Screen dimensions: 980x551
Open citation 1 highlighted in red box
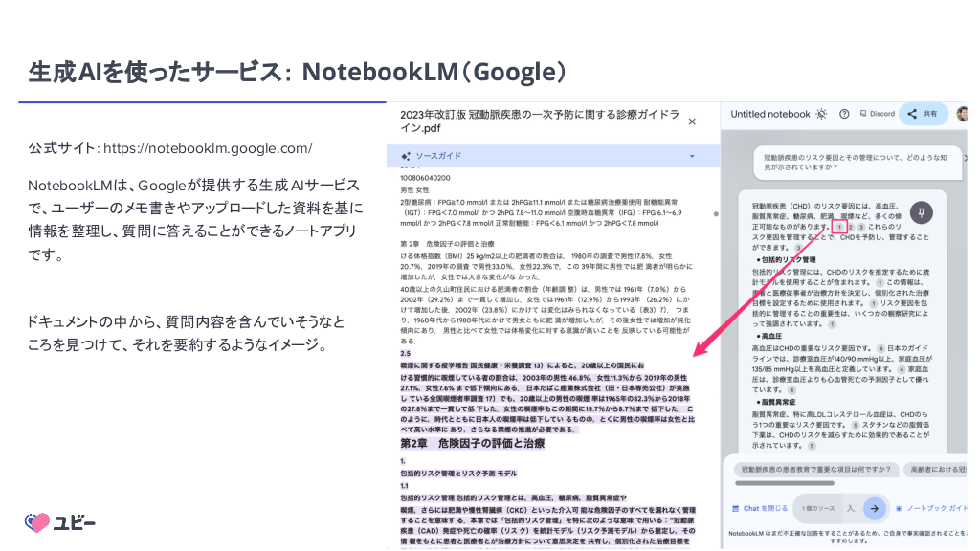pyautogui.click(x=838, y=228)
